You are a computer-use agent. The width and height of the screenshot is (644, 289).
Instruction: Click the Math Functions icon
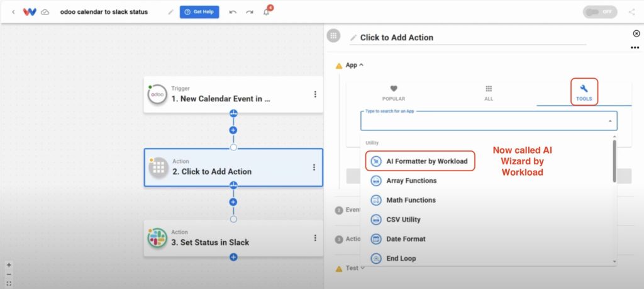[x=376, y=200]
